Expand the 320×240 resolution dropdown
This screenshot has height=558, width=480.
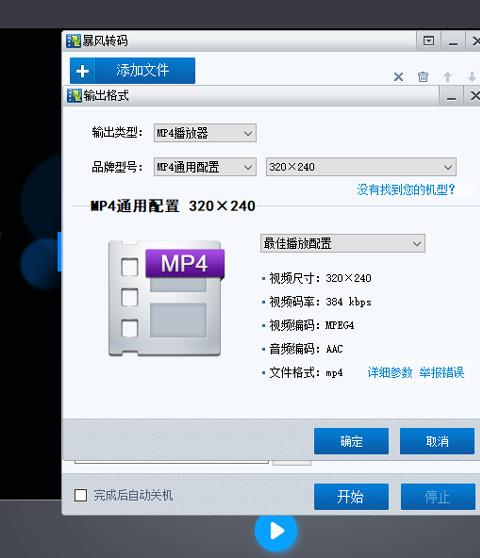point(361,167)
